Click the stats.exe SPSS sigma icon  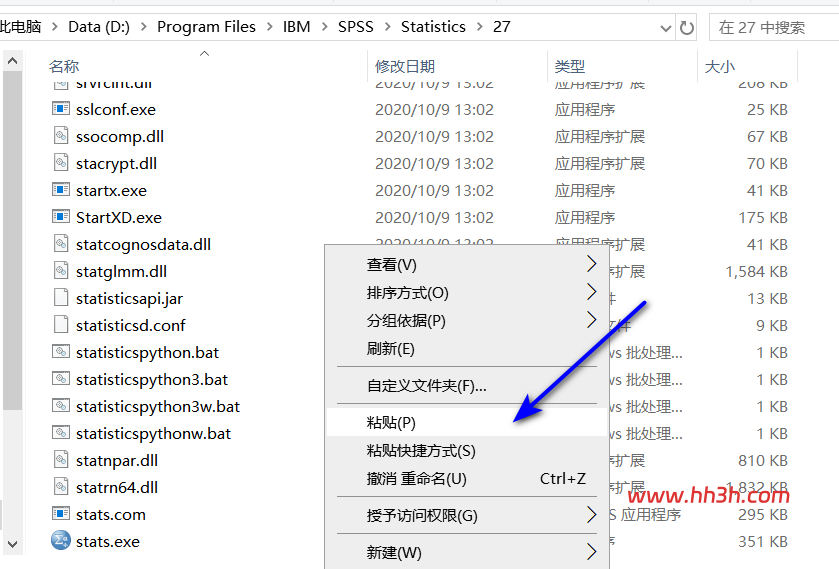[x=61, y=541]
